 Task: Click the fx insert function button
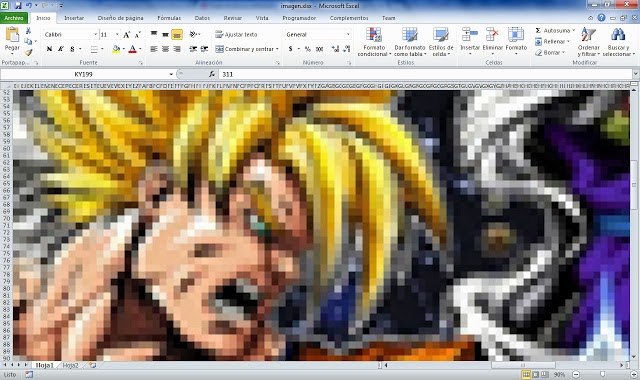(211, 74)
